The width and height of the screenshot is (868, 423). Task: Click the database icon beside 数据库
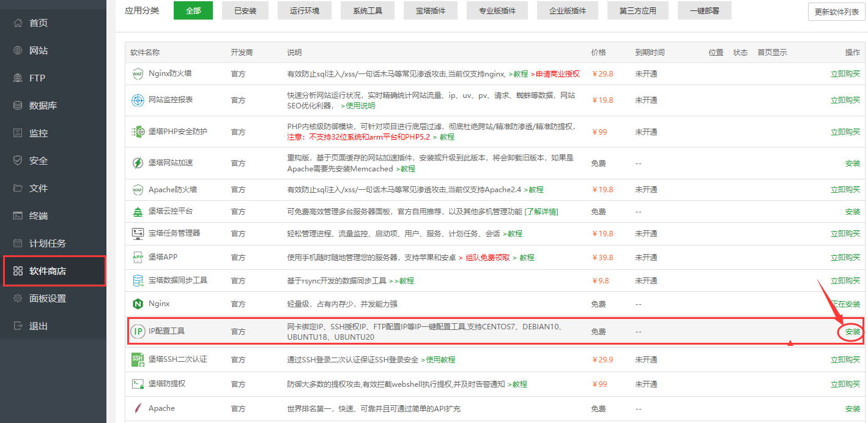point(18,106)
